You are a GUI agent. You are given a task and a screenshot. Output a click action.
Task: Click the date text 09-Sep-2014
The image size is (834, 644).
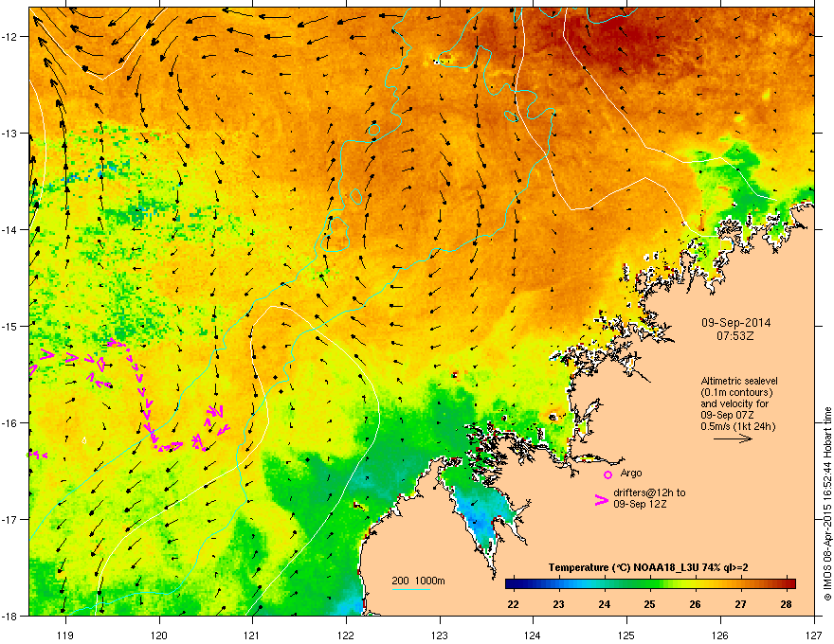pos(735,323)
